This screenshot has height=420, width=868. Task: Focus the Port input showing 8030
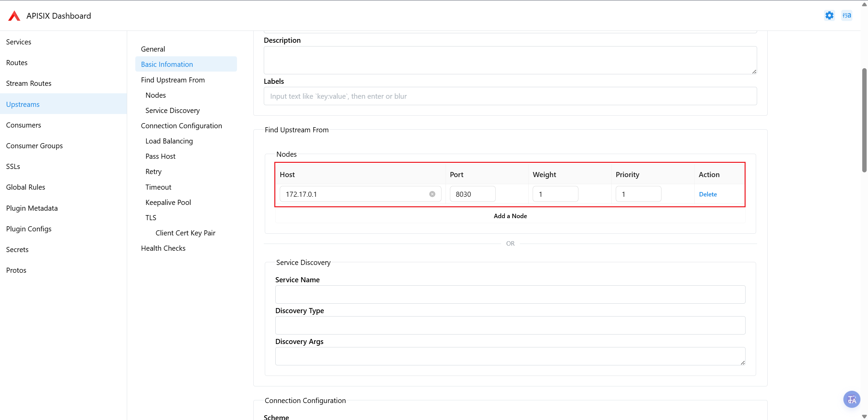pos(472,194)
